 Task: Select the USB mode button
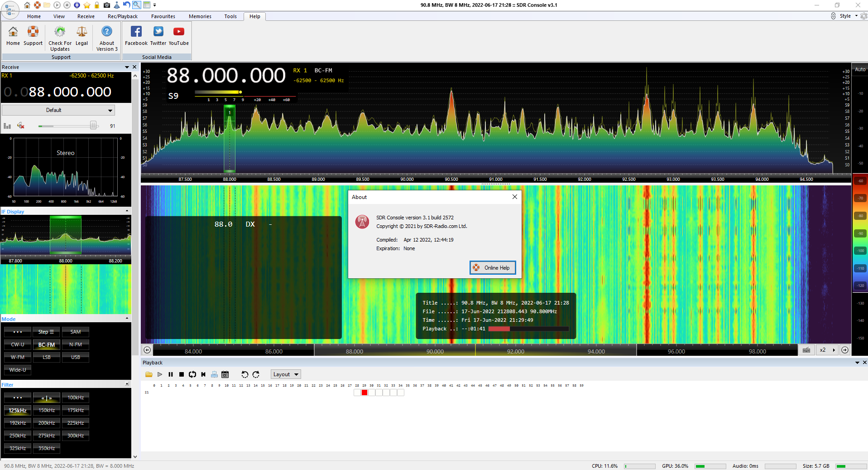76,357
